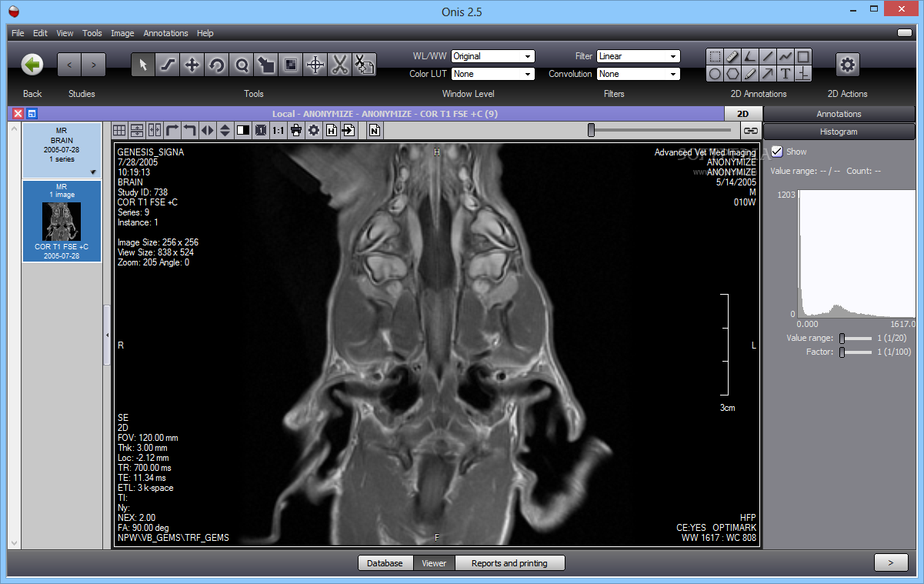
Task: Open the Help menu
Action: click(205, 33)
